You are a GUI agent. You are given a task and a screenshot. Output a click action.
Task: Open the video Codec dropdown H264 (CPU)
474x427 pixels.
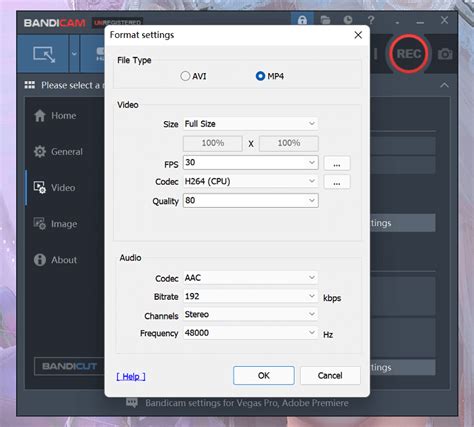click(x=250, y=181)
